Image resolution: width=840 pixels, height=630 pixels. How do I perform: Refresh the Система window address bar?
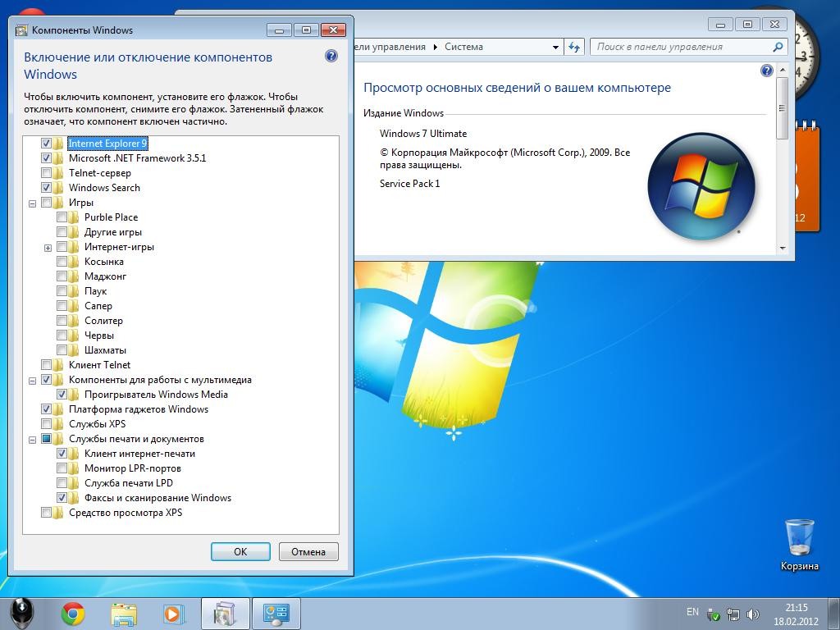pos(574,47)
